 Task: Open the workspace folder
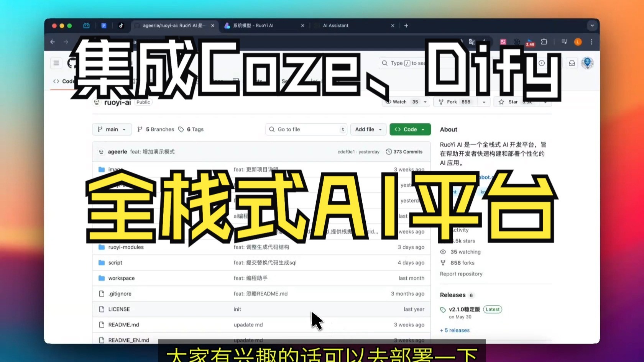pyautogui.click(x=122, y=278)
